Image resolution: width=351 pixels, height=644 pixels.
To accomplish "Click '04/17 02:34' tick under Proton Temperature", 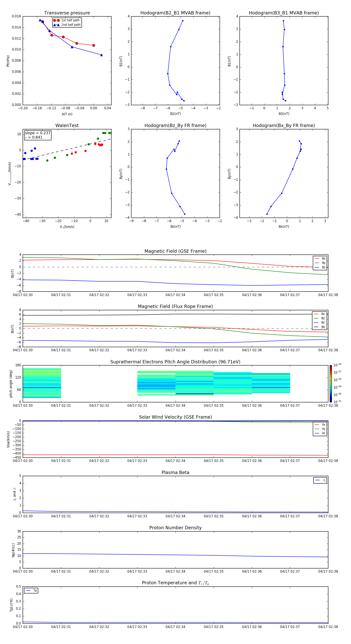I will point(175,627).
